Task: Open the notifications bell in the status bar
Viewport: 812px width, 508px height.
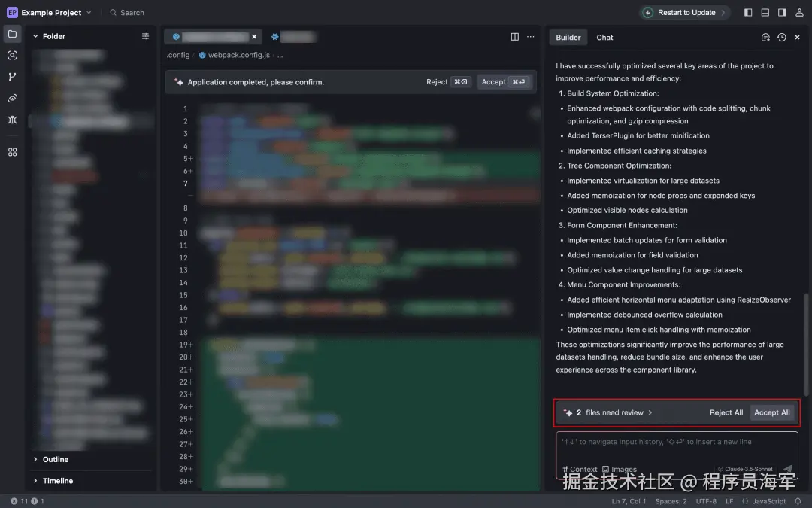Action: tap(798, 501)
